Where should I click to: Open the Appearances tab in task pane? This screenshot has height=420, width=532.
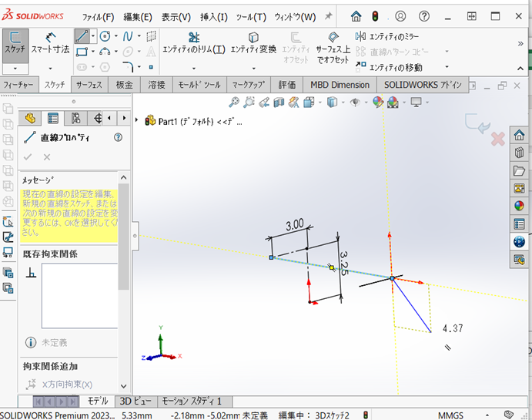[x=520, y=205]
